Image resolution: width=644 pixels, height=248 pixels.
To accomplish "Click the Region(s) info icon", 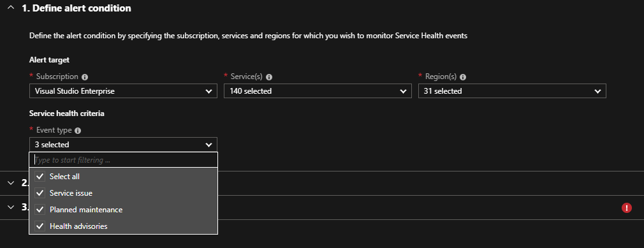I will coord(463,77).
